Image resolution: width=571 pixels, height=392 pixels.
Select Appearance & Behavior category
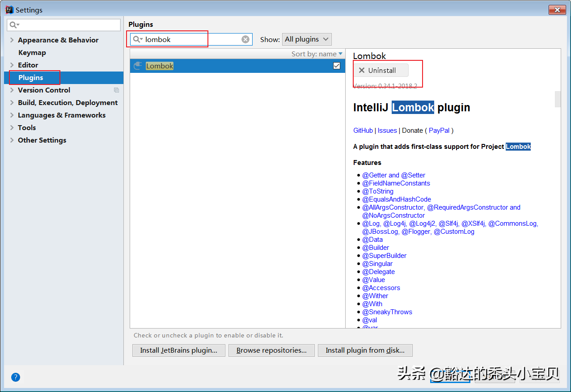click(x=58, y=40)
